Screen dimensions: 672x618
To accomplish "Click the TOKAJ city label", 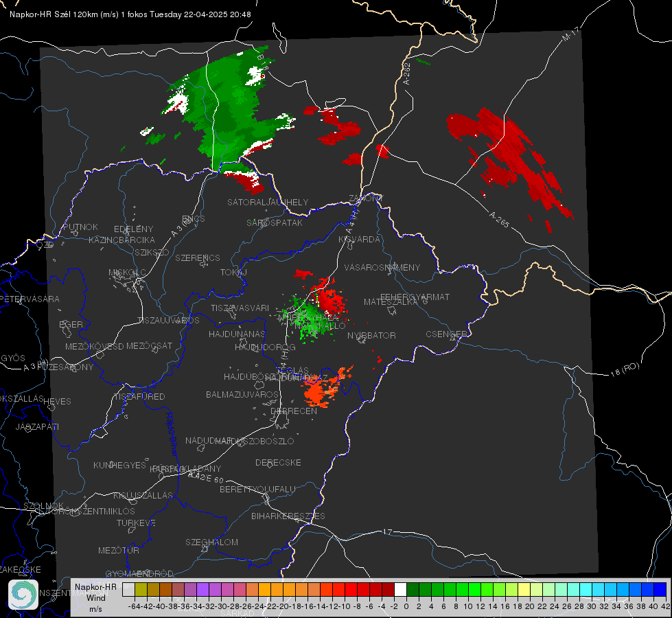I will tap(233, 273).
